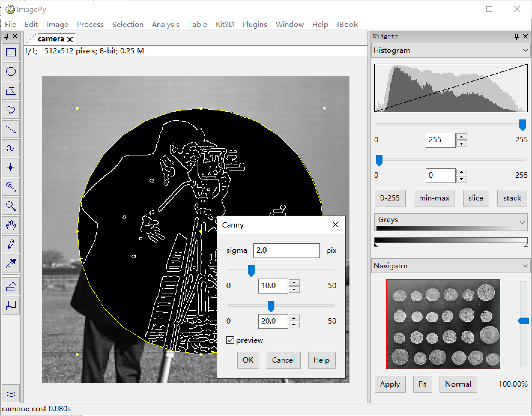Activate the magnifier zoom tool

point(11,206)
